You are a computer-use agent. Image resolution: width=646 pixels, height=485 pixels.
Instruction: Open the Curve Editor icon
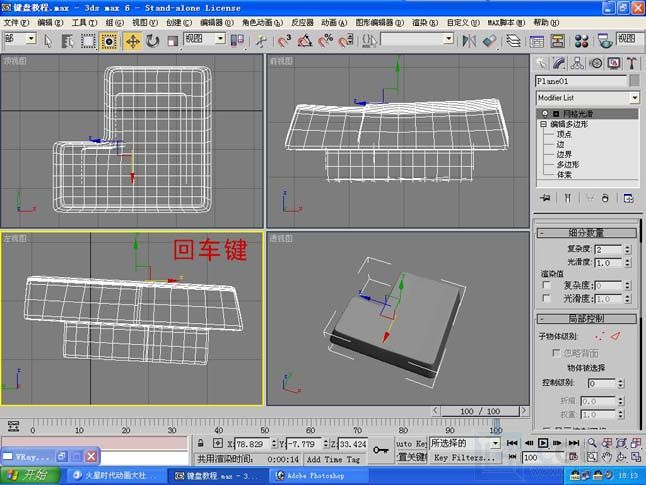tap(536, 41)
